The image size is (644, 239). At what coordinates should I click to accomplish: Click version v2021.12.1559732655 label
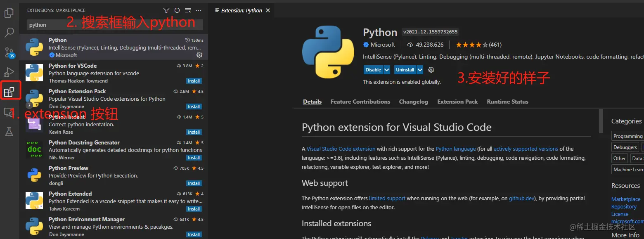(x=430, y=32)
